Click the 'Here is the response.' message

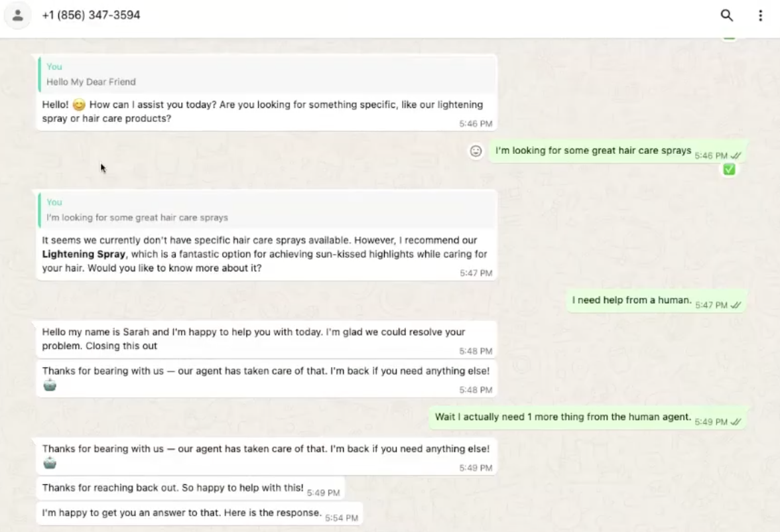click(x=182, y=513)
